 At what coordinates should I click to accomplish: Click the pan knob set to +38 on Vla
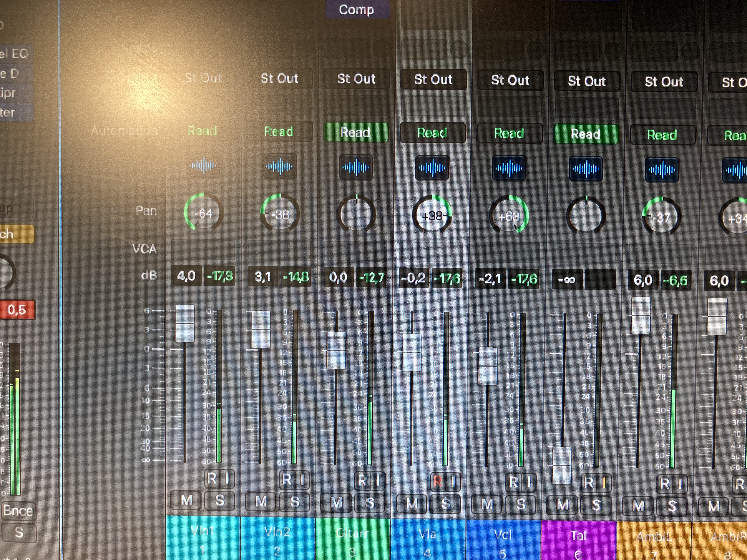pyautogui.click(x=432, y=215)
